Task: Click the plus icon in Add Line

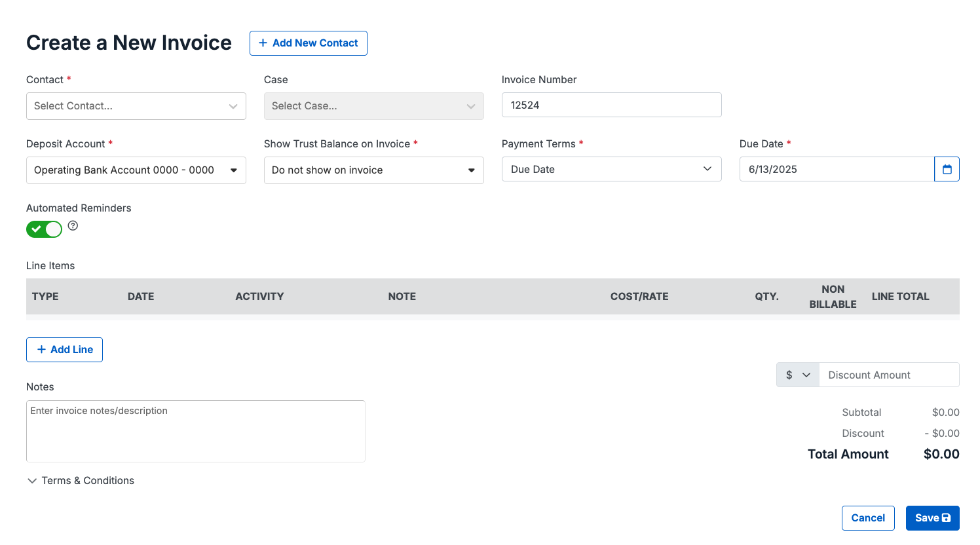Action: [x=42, y=349]
